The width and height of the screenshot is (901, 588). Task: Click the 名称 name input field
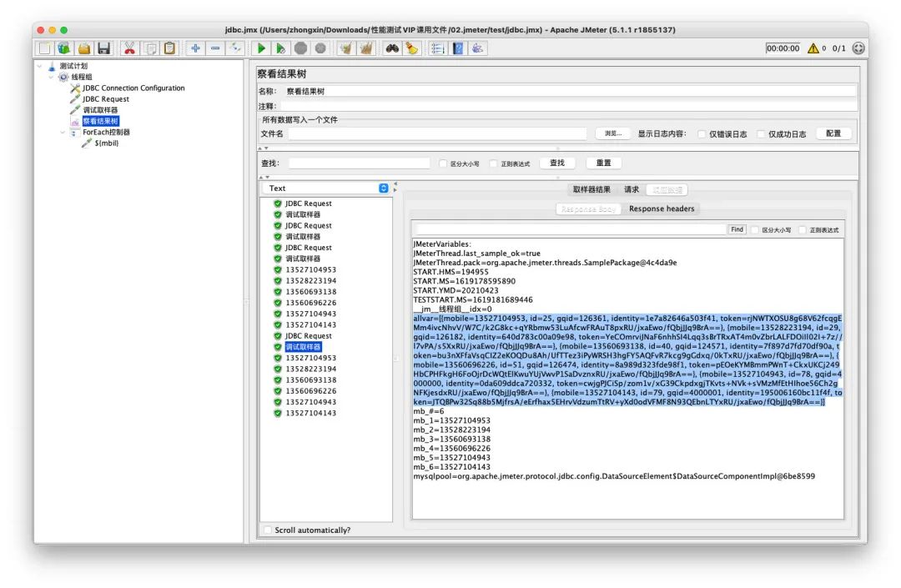click(x=570, y=91)
